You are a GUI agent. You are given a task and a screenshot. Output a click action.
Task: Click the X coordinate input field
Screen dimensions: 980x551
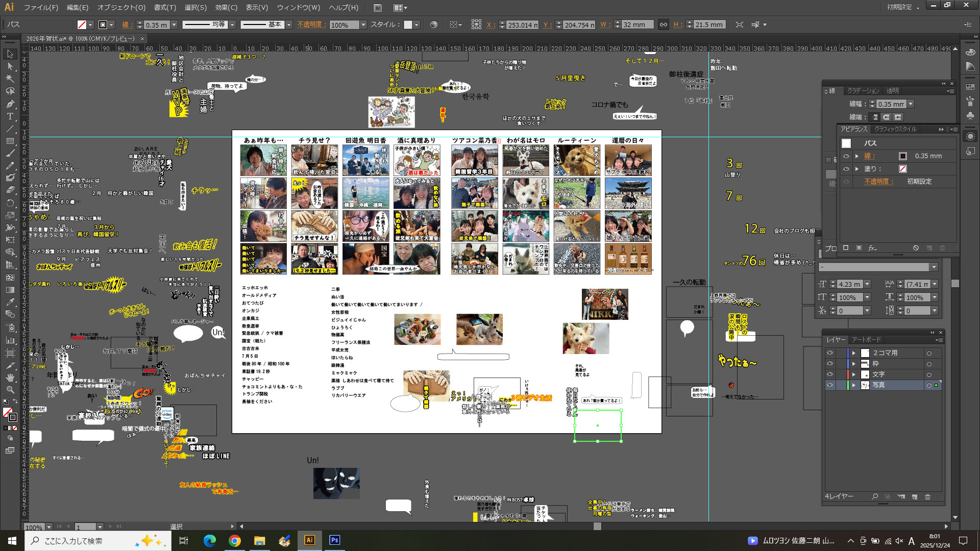pyautogui.click(x=522, y=24)
